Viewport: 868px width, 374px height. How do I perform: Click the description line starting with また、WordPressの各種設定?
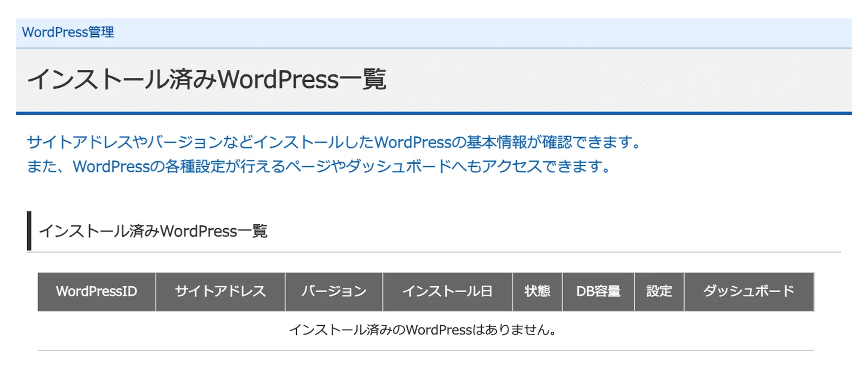(319, 166)
